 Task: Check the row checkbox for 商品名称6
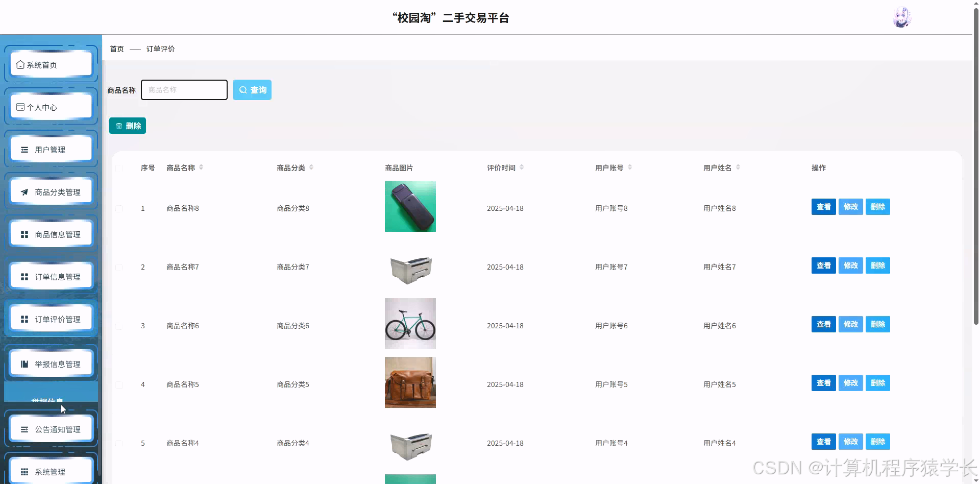119,326
